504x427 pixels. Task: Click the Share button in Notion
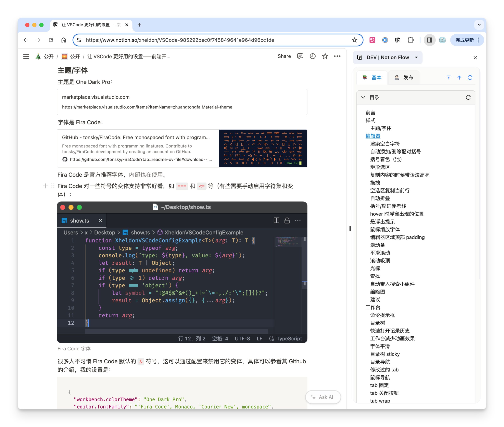tap(284, 56)
